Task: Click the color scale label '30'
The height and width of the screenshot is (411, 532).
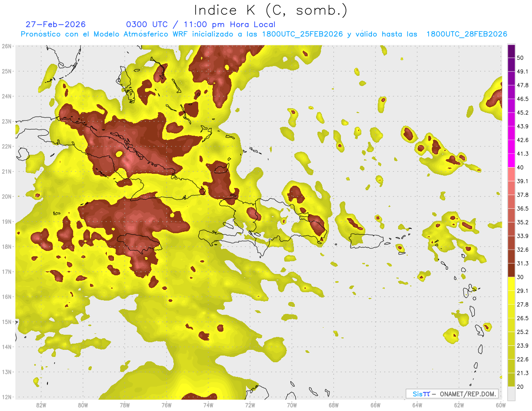Action: point(520,277)
